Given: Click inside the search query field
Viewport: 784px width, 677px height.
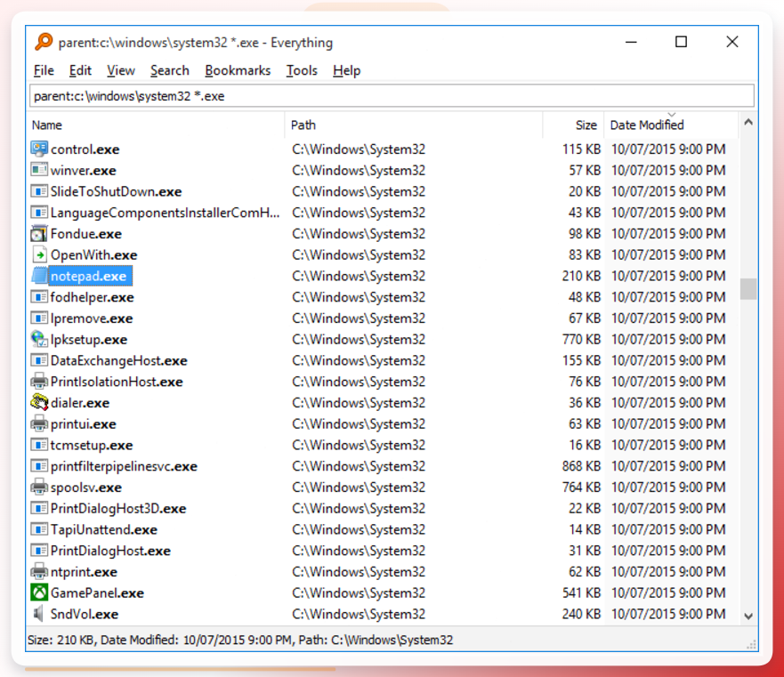Looking at the screenshot, I should pyautogui.click(x=392, y=95).
